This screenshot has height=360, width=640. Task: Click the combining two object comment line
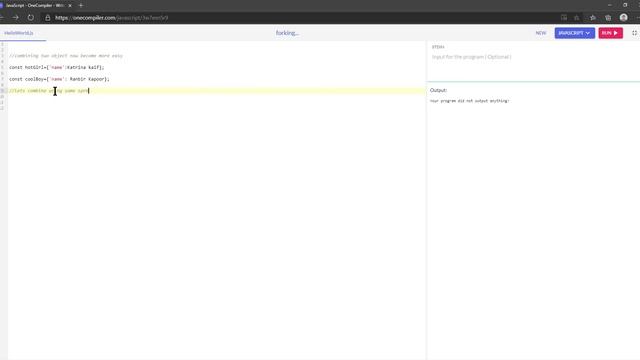pos(66,56)
